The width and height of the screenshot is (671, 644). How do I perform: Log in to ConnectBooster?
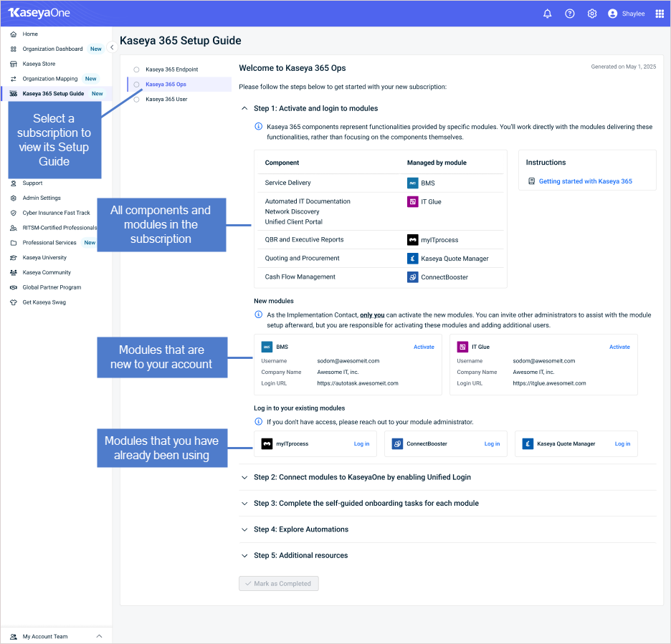tap(492, 444)
